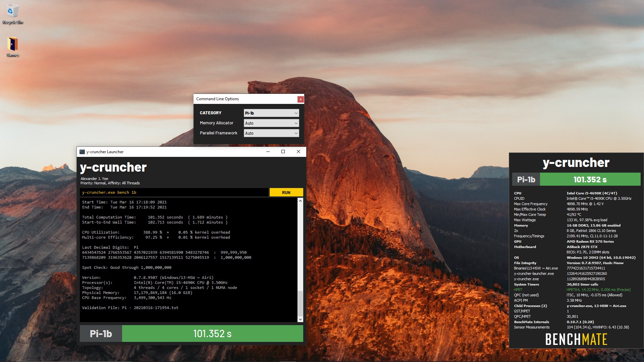Click the 'Version: 0.7.8.9507' output line
Viewport: 644px width, 362px height.
(148, 278)
